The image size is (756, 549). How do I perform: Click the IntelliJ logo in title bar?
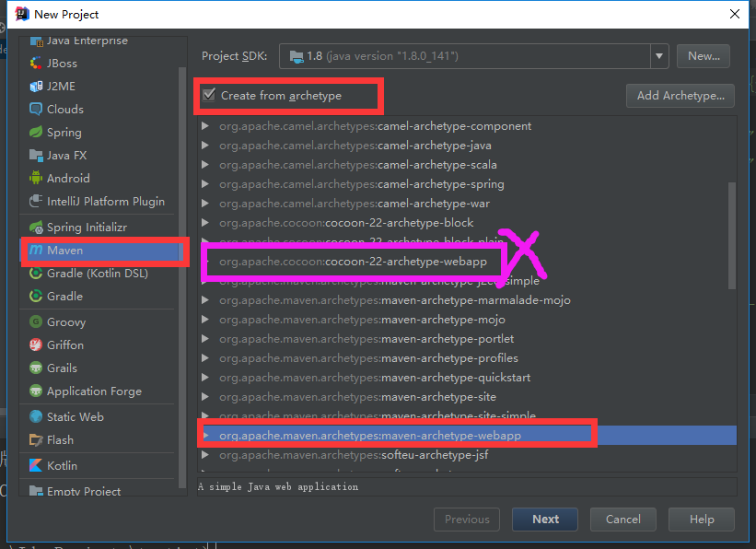[x=22, y=14]
